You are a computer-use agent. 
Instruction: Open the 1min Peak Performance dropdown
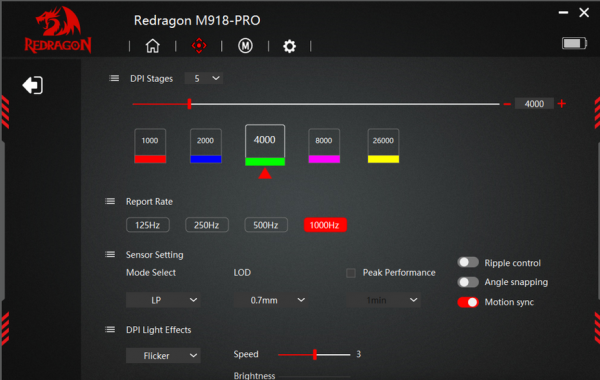pos(383,300)
